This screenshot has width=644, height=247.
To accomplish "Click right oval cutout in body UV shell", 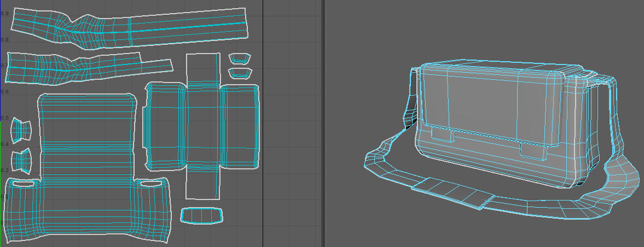I will click(147, 185).
